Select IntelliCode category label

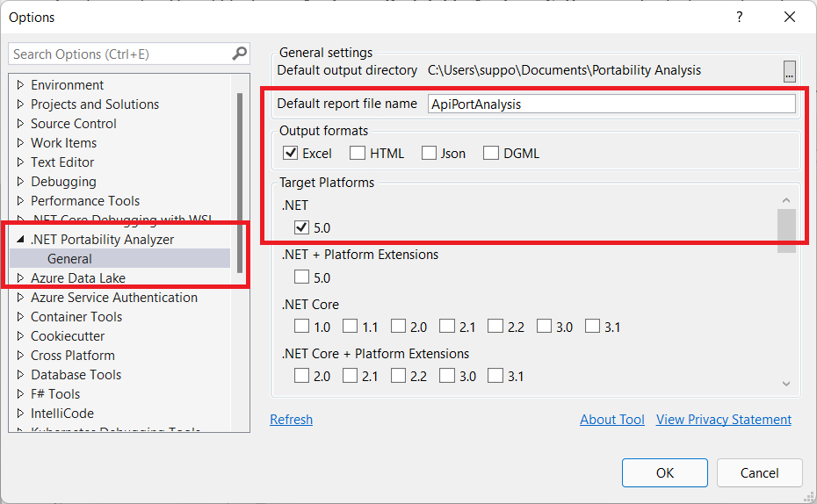tap(62, 413)
